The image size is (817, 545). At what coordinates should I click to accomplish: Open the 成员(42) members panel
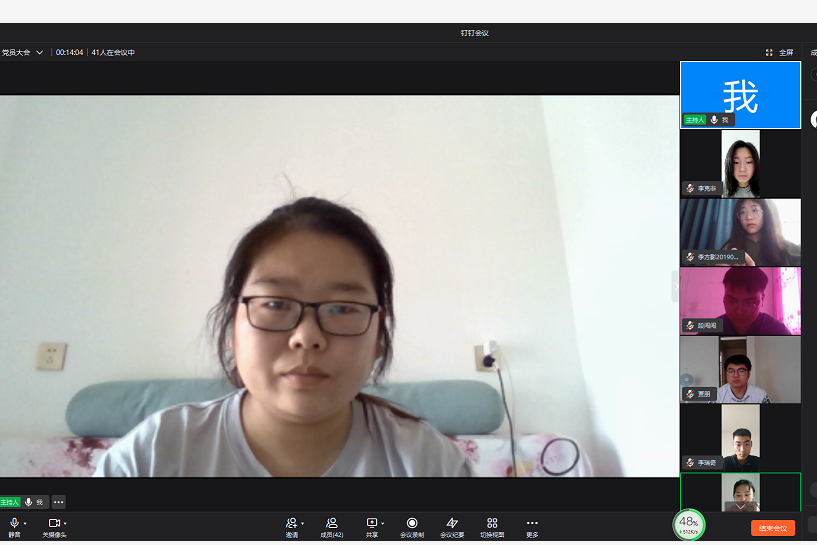pos(331,524)
